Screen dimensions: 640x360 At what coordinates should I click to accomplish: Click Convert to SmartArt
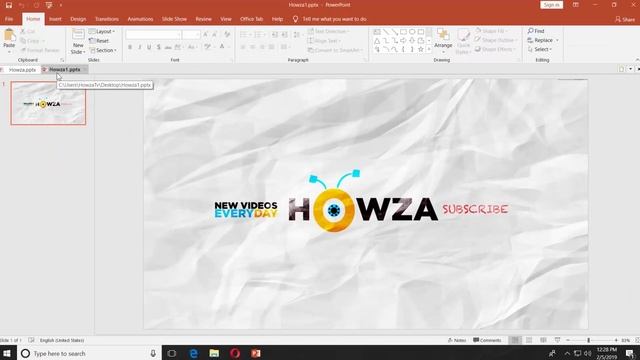click(x=335, y=50)
